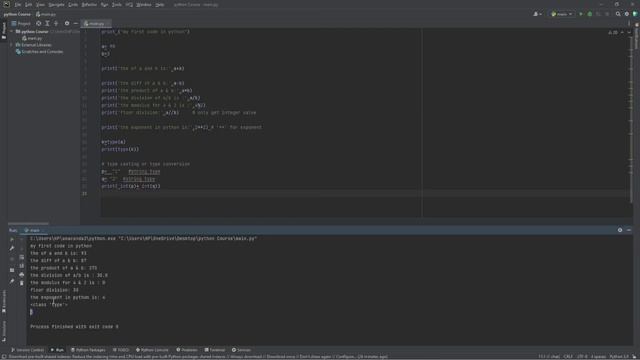The width and height of the screenshot is (640, 360).
Task: Open the Window menu
Action: click(x=144, y=4)
